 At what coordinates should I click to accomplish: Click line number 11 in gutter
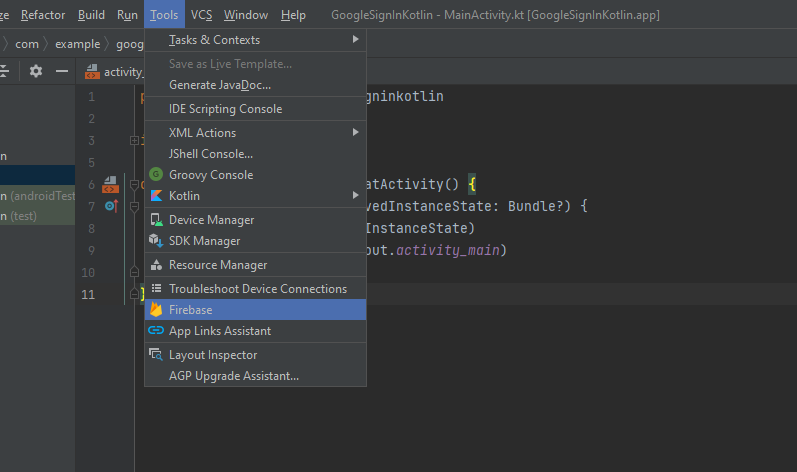tap(88, 294)
